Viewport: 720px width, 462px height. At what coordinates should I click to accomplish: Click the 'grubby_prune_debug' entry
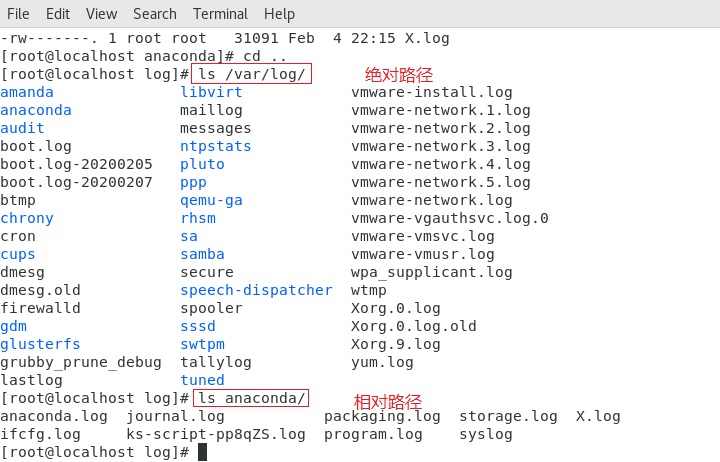point(81,362)
